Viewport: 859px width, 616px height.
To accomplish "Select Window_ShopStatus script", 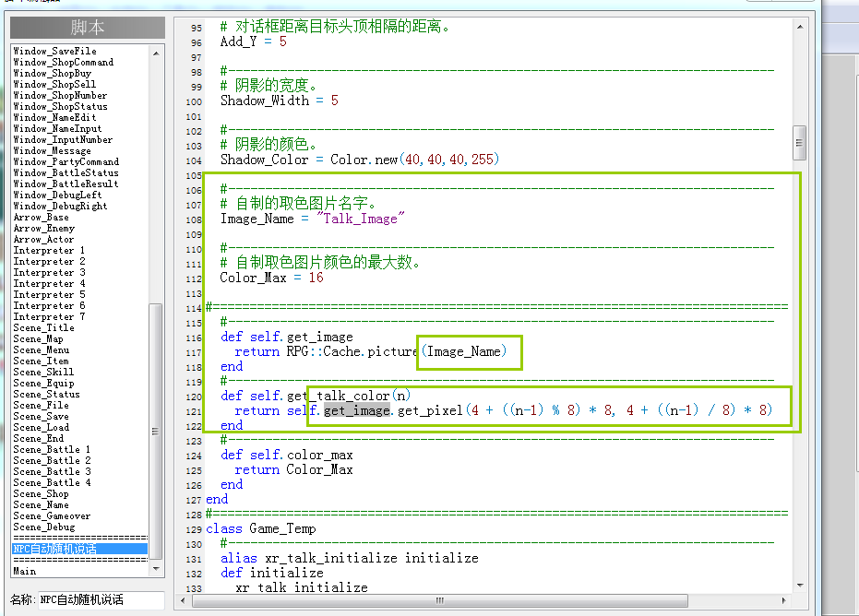I will [x=60, y=106].
